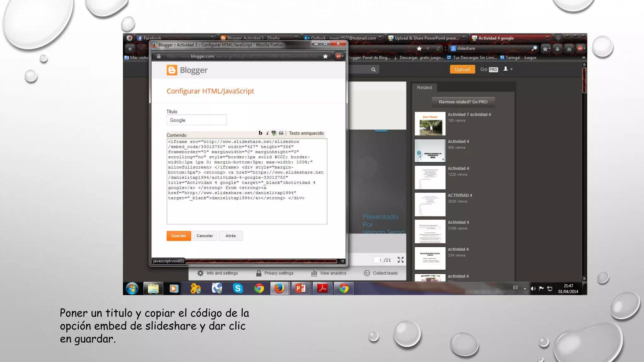Insert blockquote with quote icon
Image resolution: width=644 pixels, height=362 pixels.
pos(281,133)
